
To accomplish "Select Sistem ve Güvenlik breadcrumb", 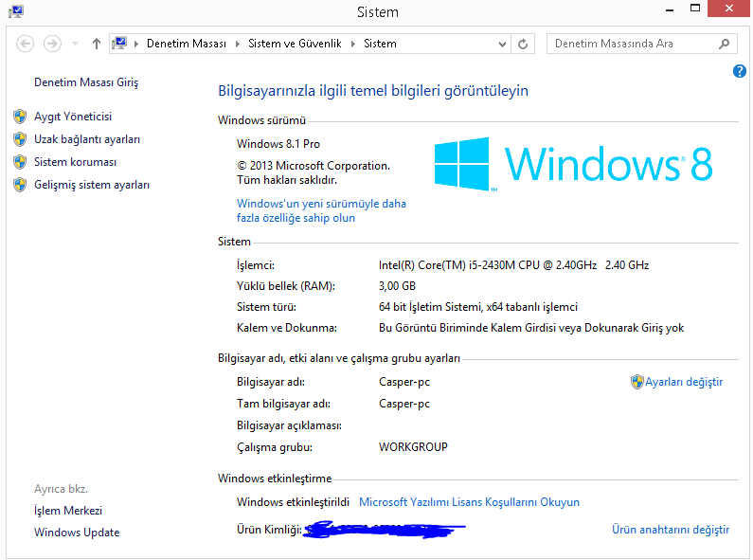I will pos(295,44).
